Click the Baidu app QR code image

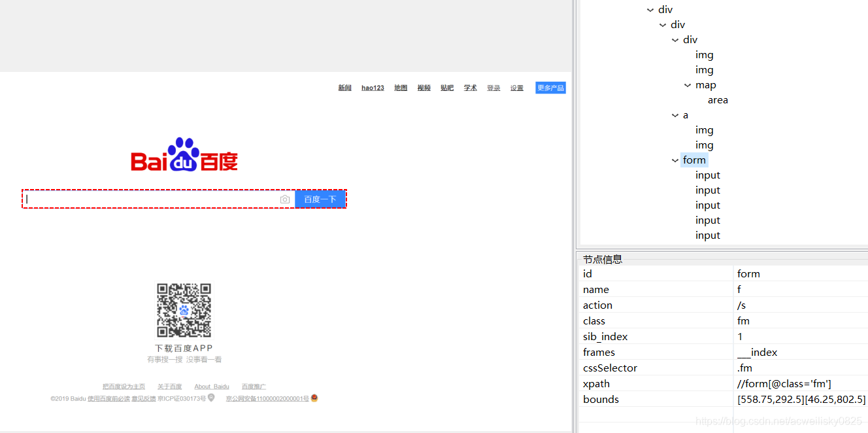(x=184, y=310)
